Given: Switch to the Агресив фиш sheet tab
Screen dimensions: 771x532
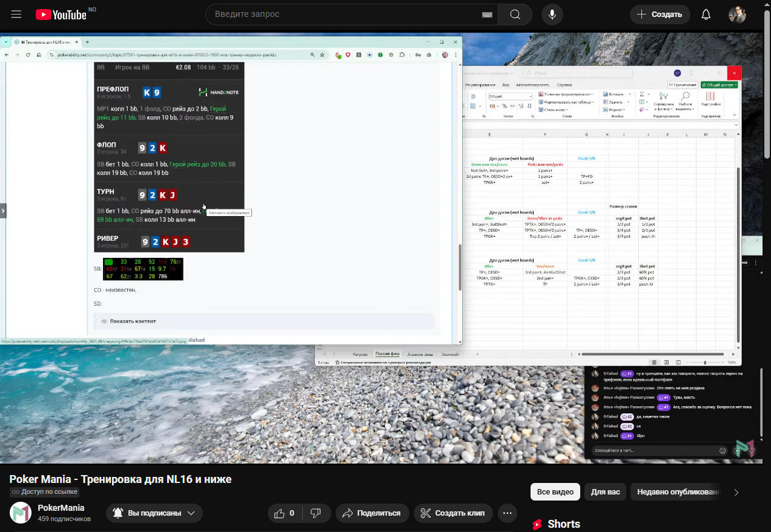Looking at the screenshot, I should (420, 353).
